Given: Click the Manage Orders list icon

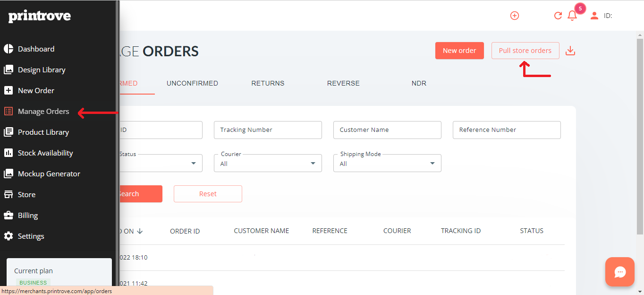Looking at the screenshot, I should [x=8, y=111].
